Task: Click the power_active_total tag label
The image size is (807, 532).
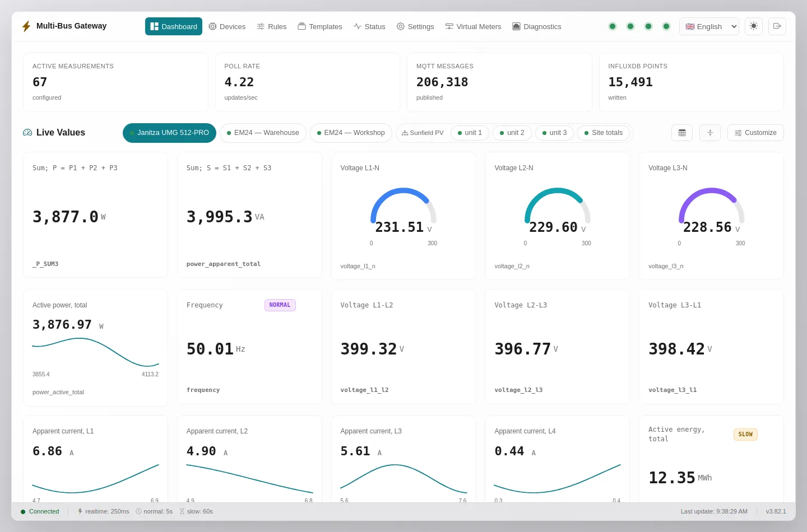Action: [58, 392]
